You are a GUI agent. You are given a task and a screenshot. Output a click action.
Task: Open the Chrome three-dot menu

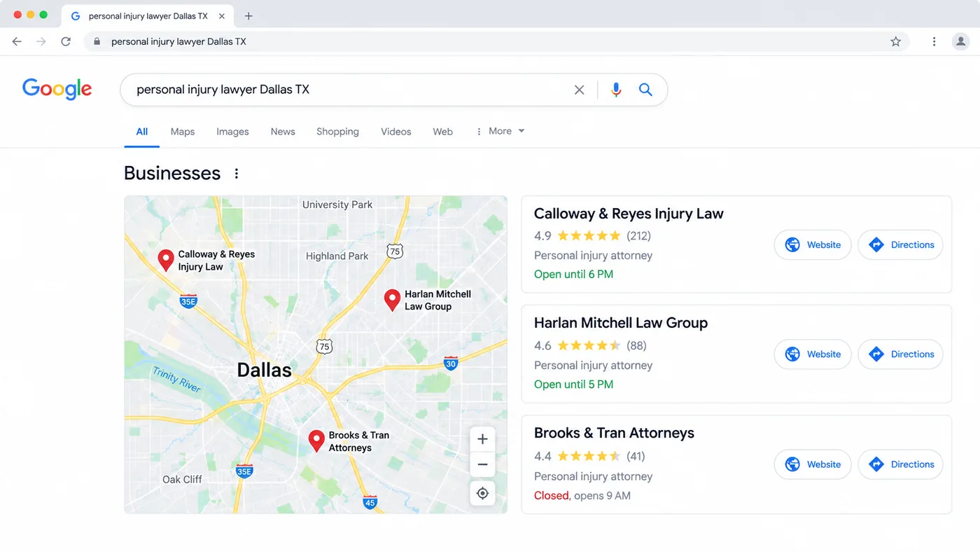(934, 41)
